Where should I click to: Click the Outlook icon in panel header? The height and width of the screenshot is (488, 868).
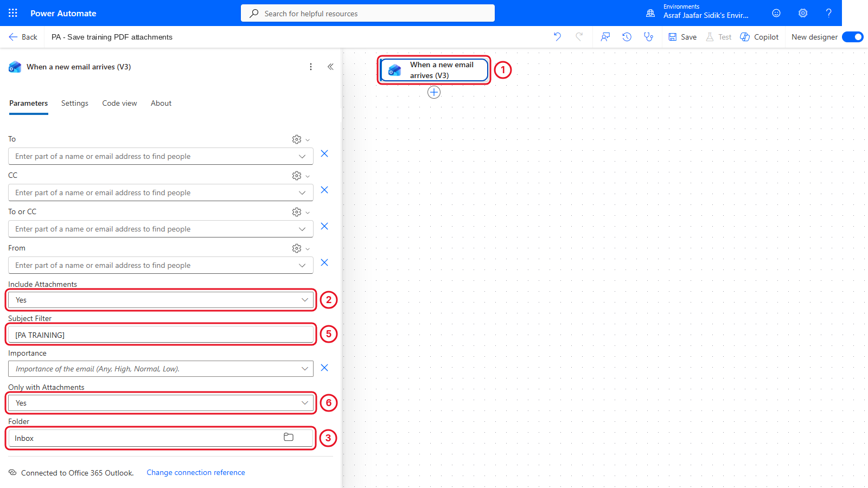tap(15, 67)
